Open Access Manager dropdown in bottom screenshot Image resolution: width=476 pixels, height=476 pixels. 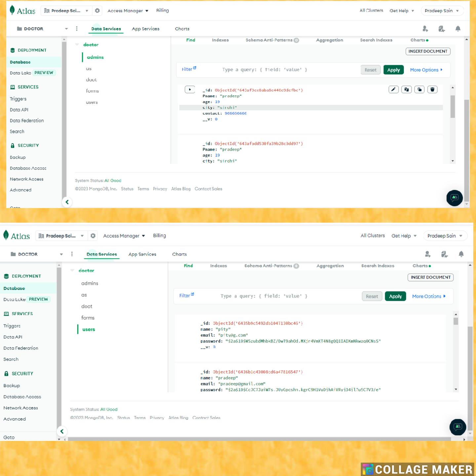[x=124, y=236]
